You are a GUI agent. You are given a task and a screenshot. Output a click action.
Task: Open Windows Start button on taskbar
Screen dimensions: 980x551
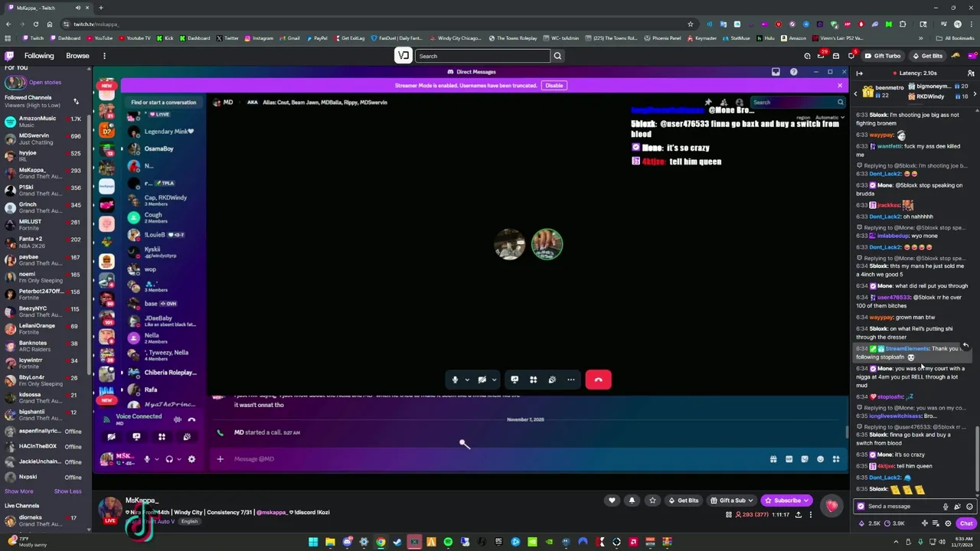pyautogui.click(x=313, y=542)
